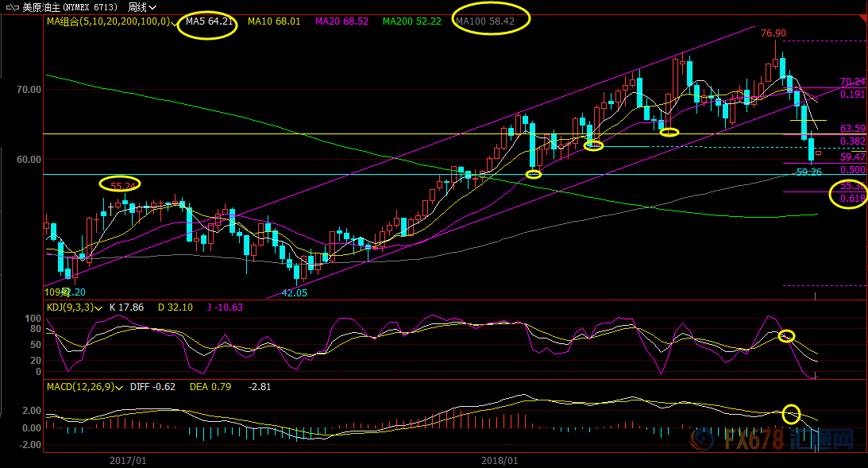Click the 美原油主 (NYMEX 6713) chart title
Viewport: 868px width, 468px height.
click(89, 6)
